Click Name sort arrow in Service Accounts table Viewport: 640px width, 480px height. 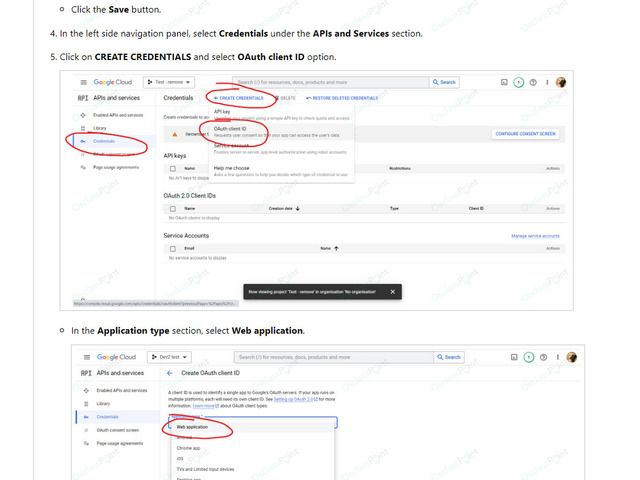336,248
